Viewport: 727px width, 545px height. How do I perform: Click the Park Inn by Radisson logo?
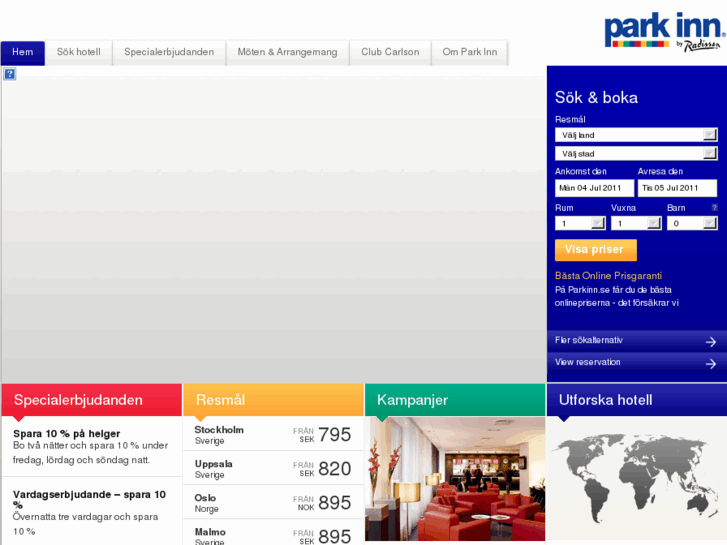pyautogui.click(x=665, y=32)
